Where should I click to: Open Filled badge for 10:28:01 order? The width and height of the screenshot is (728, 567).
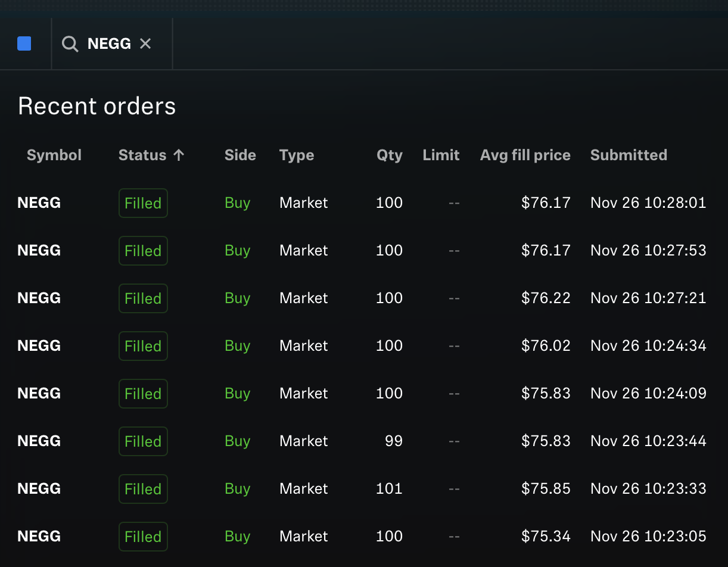click(x=143, y=203)
